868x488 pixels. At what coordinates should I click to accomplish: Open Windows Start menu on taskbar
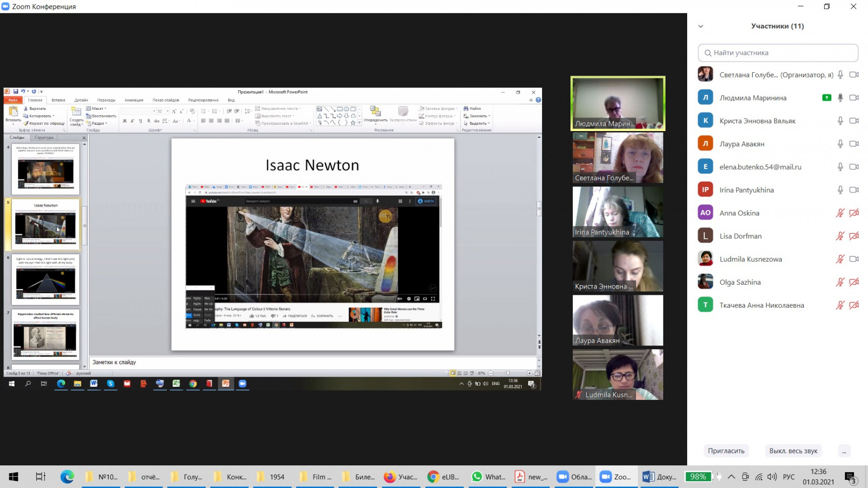point(14,477)
